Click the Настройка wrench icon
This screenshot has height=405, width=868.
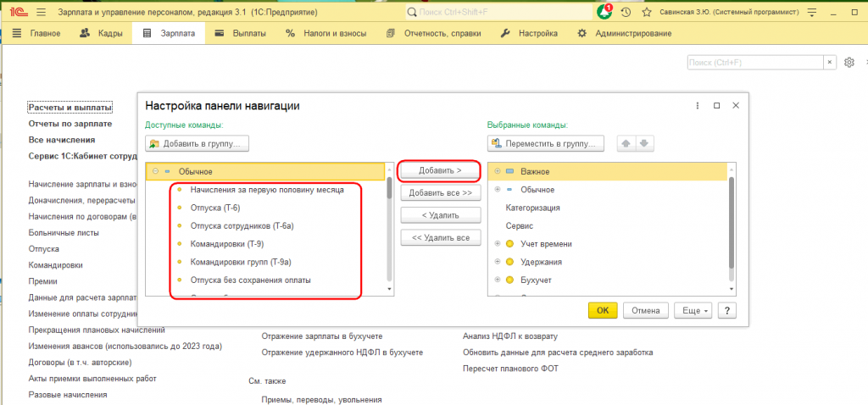505,33
